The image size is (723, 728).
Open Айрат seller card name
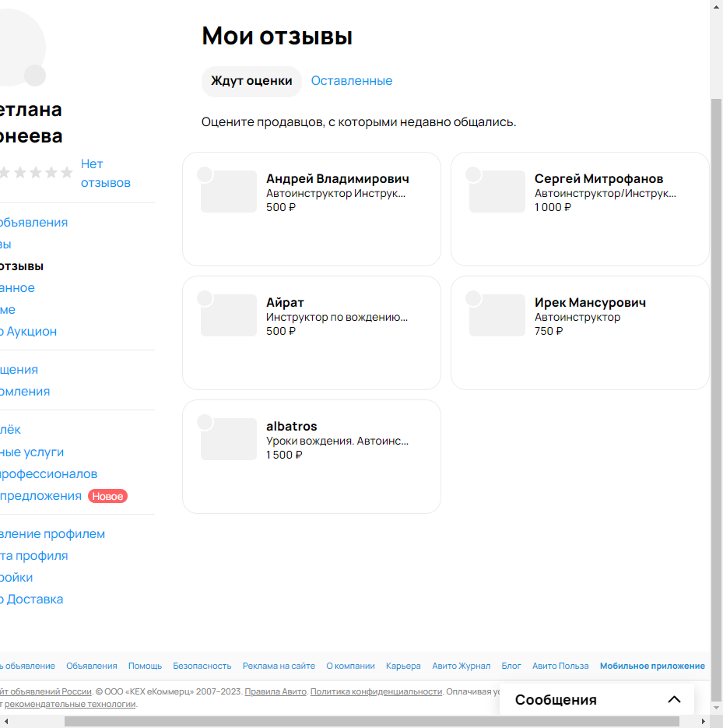(x=285, y=303)
